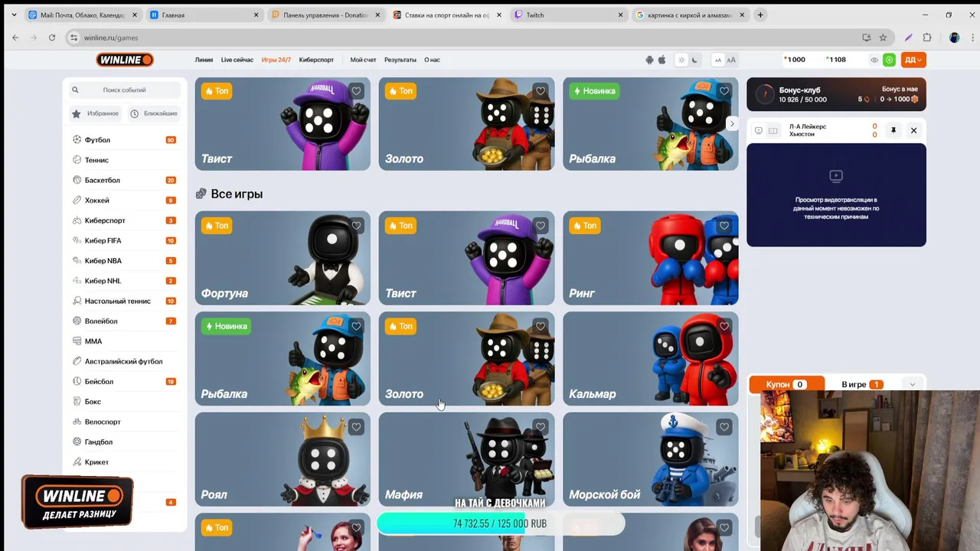
Task: Click the Избранное filter button
Action: [96, 113]
